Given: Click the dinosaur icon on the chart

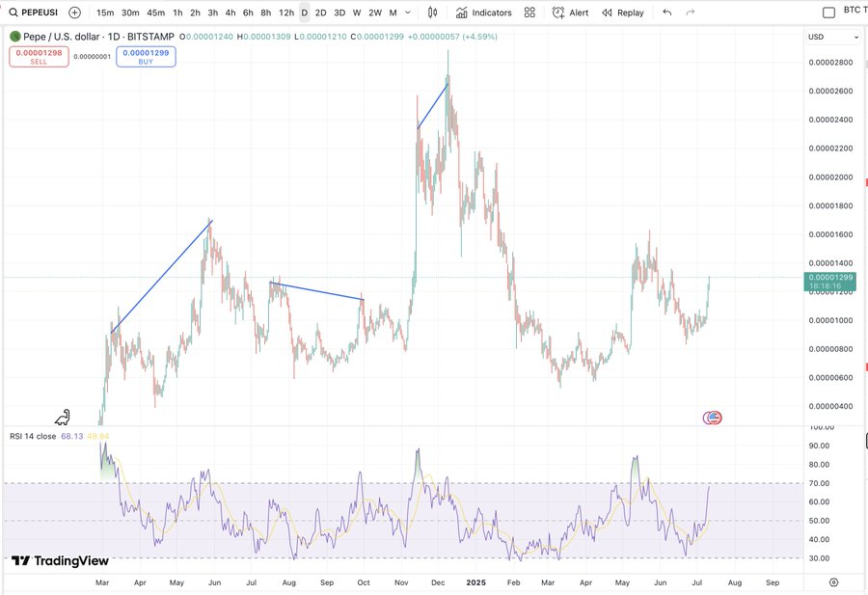Looking at the screenshot, I should (x=63, y=417).
